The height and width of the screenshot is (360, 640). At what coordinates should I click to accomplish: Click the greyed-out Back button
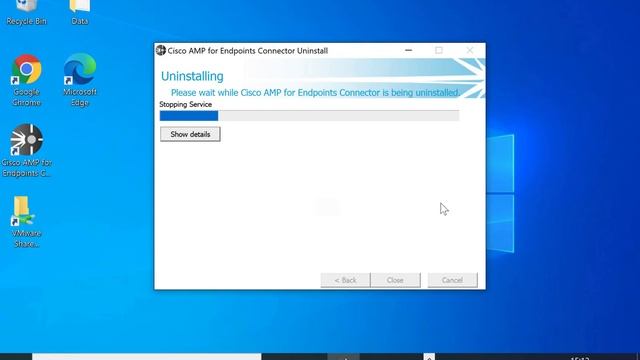point(345,280)
